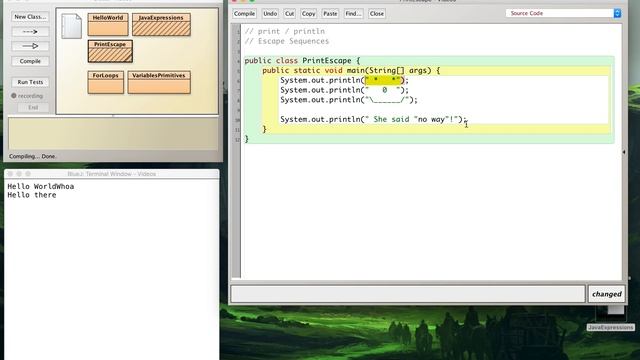Click the BlueJ Terminal Window title bar

[x=111, y=173]
